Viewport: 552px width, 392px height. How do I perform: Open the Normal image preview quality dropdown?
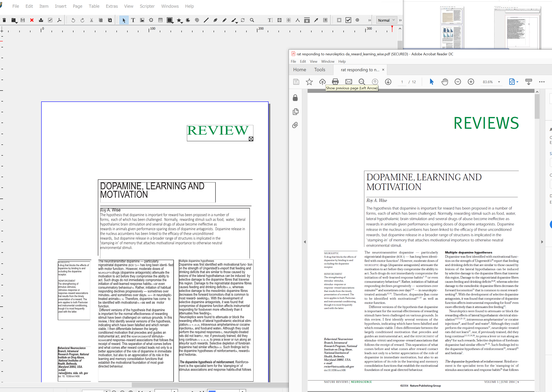(386, 20)
